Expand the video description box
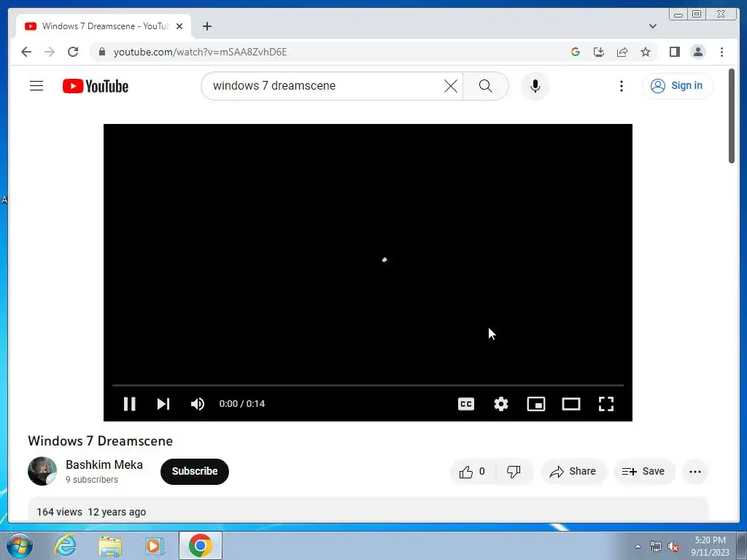Image resolution: width=747 pixels, height=560 pixels. coord(368,510)
